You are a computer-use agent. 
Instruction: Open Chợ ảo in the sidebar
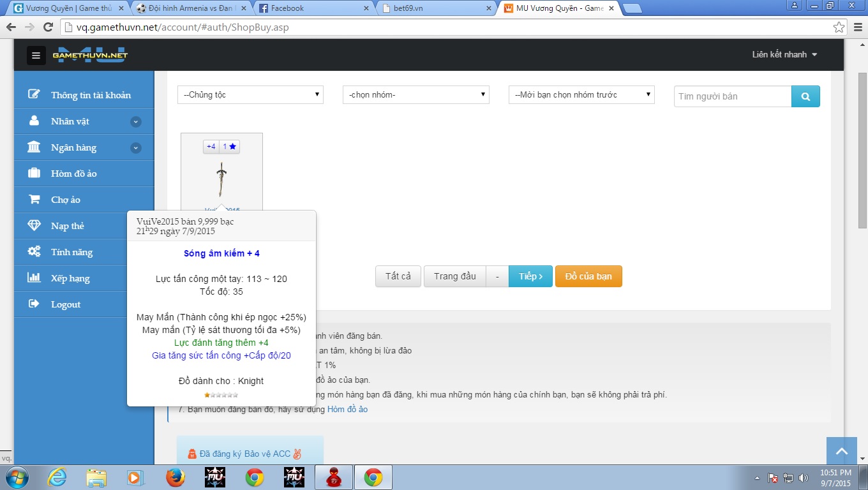coord(66,200)
